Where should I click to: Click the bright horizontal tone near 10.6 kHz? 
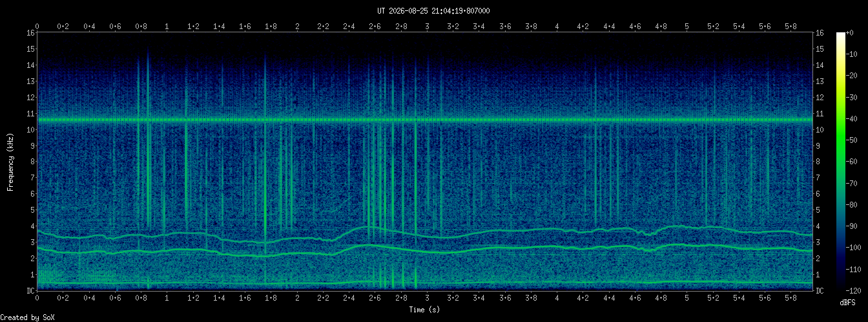point(425,120)
